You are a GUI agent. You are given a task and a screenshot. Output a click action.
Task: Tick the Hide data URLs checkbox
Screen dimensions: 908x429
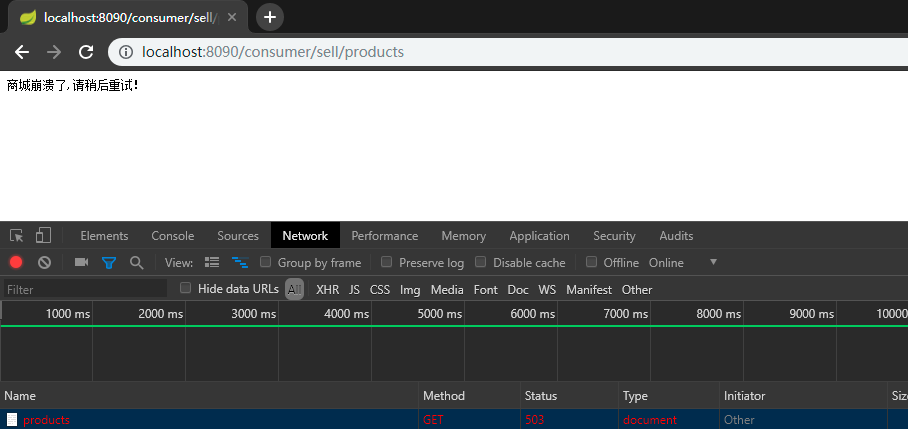[x=186, y=288]
